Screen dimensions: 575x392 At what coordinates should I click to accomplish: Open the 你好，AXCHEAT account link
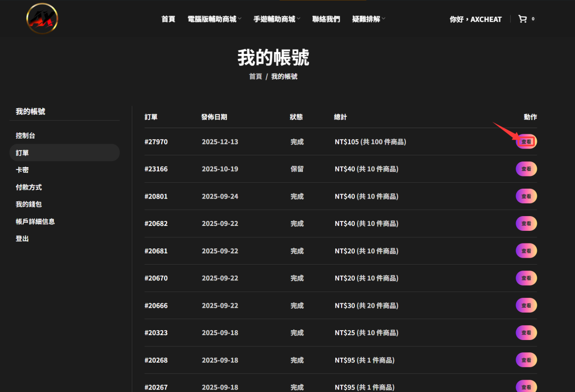475,19
